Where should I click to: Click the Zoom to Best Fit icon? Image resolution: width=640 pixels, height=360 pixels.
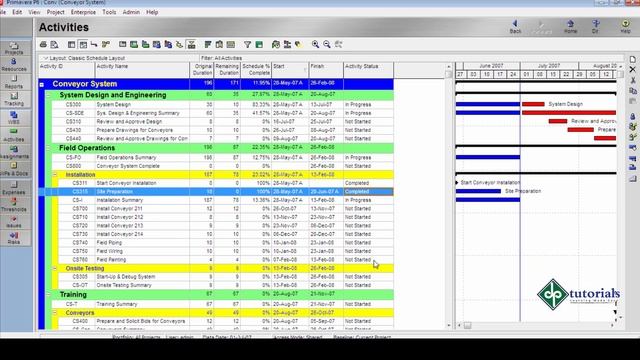coord(338,44)
